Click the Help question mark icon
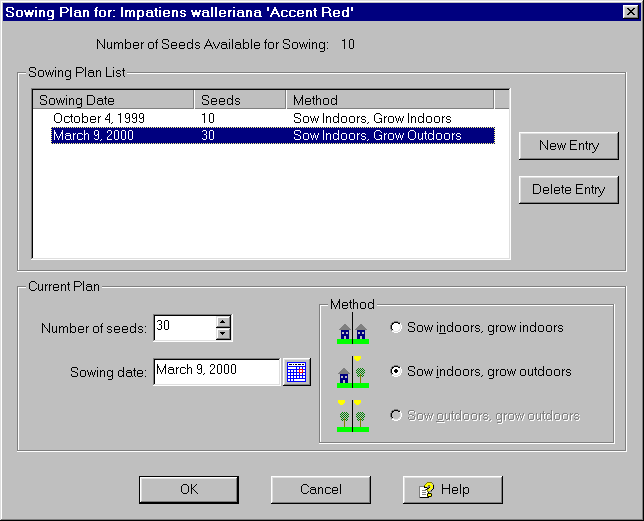This screenshot has width=644, height=521. point(425,490)
